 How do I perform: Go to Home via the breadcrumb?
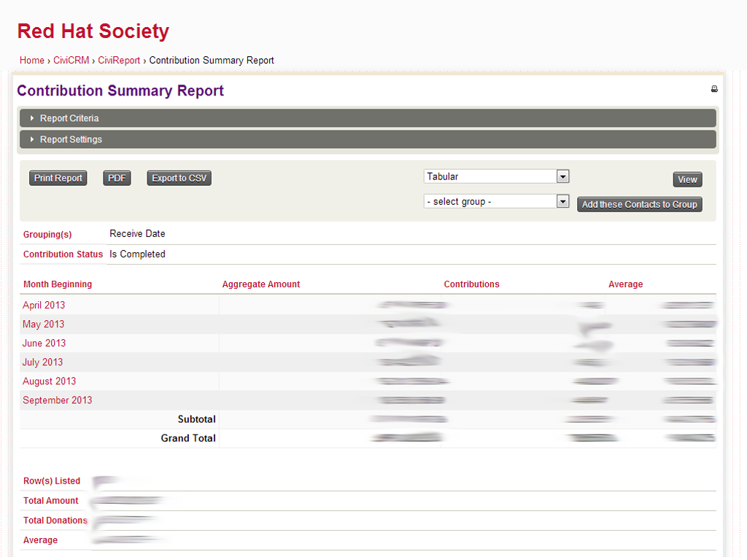pos(31,61)
